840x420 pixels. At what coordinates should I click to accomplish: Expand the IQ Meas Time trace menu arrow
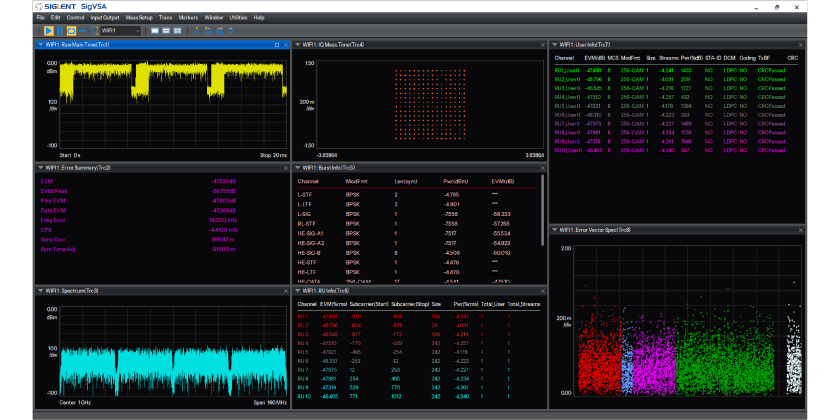(x=299, y=45)
